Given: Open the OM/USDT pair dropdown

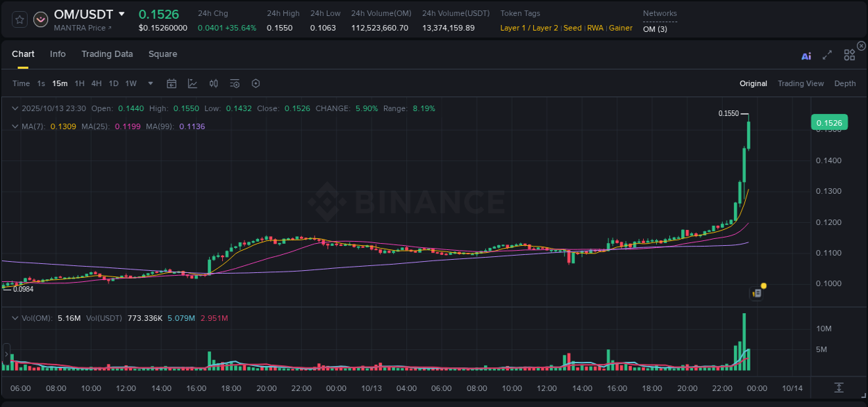Looking at the screenshot, I should (x=122, y=14).
